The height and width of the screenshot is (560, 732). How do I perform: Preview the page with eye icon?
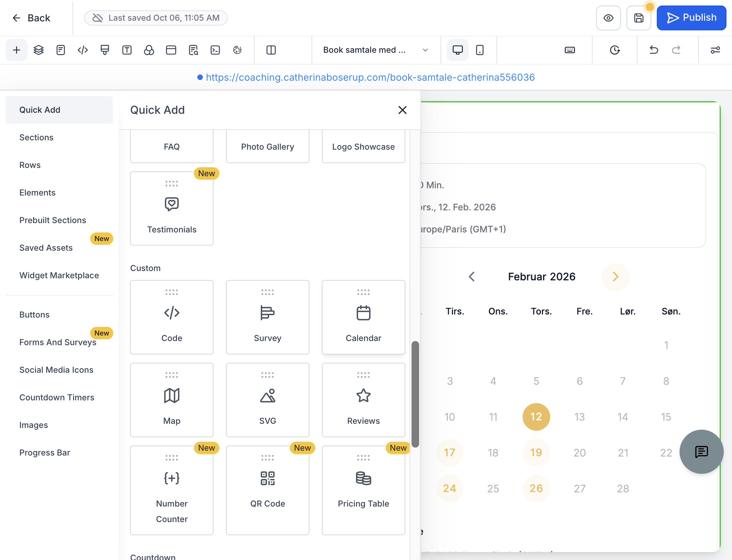click(x=609, y=18)
